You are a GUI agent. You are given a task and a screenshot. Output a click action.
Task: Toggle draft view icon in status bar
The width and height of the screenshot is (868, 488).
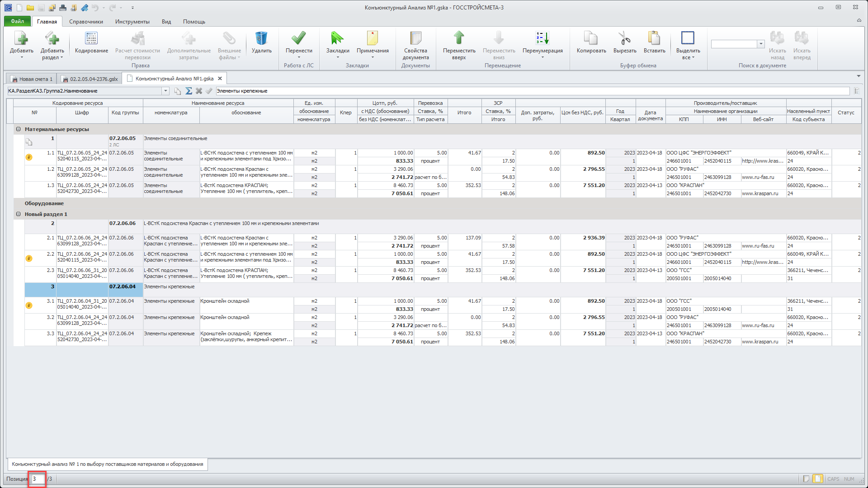coord(806,479)
